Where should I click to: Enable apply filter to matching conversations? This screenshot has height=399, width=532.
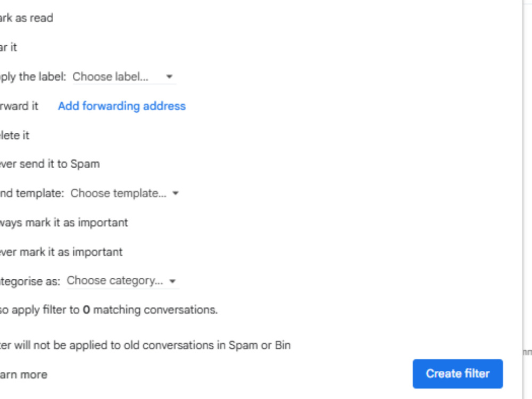click(109, 310)
